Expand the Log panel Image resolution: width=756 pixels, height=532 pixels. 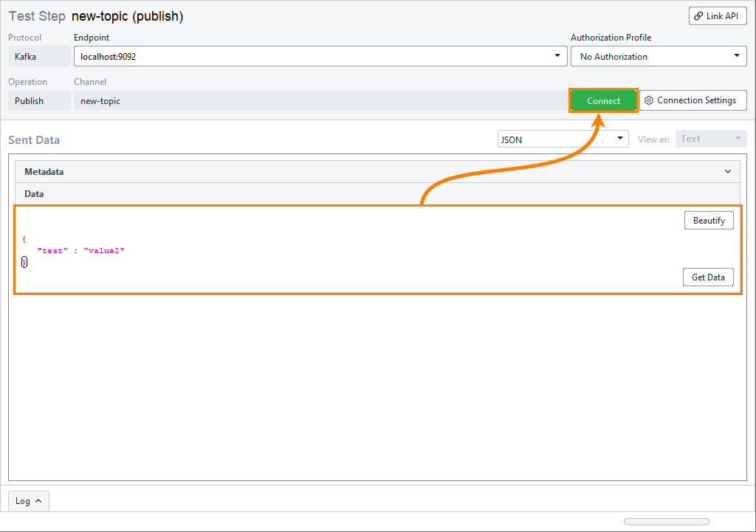click(x=28, y=500)
